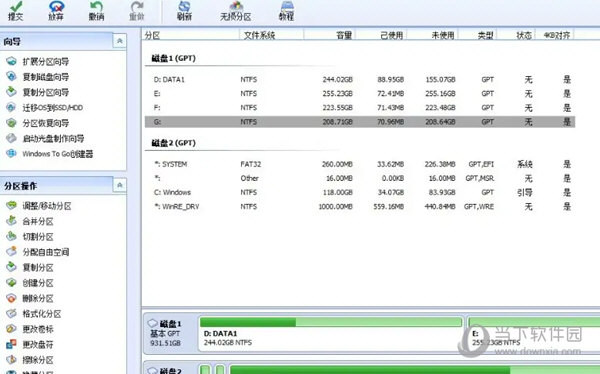Select the C: Windows partition row
The width and height of the screenshot is (600, 374).
click(360, 193)
